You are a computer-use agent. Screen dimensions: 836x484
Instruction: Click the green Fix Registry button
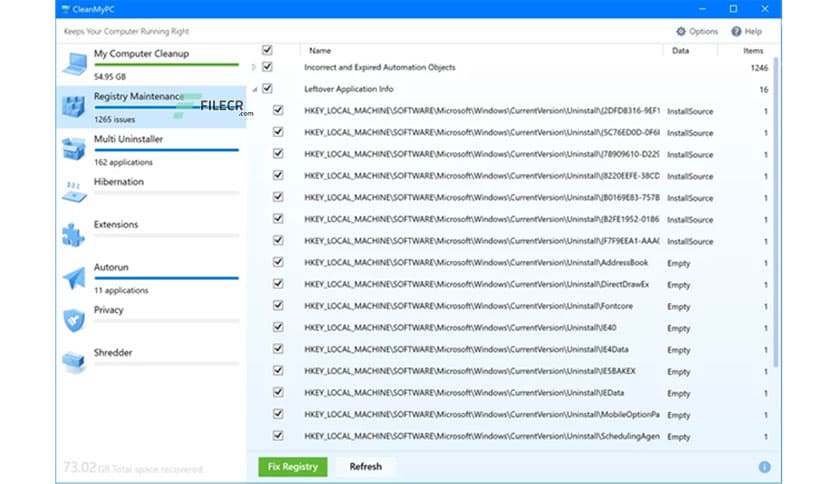[293, 466]
